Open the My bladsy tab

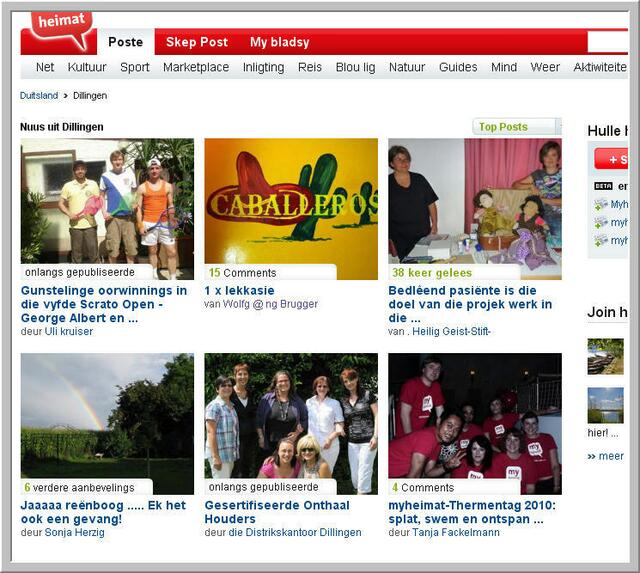pos(280,42)
